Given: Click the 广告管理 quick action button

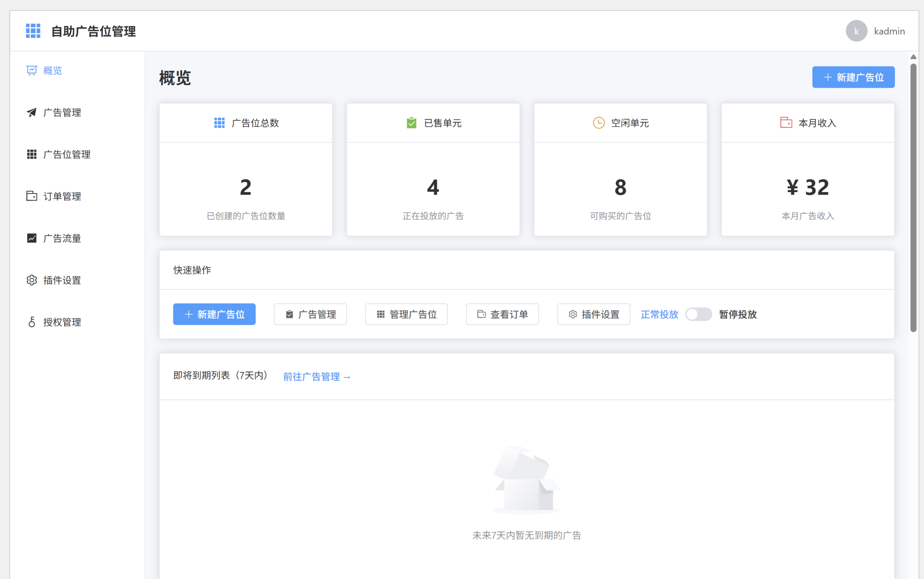Looking at the screenshot, I should tap(310, 314).
